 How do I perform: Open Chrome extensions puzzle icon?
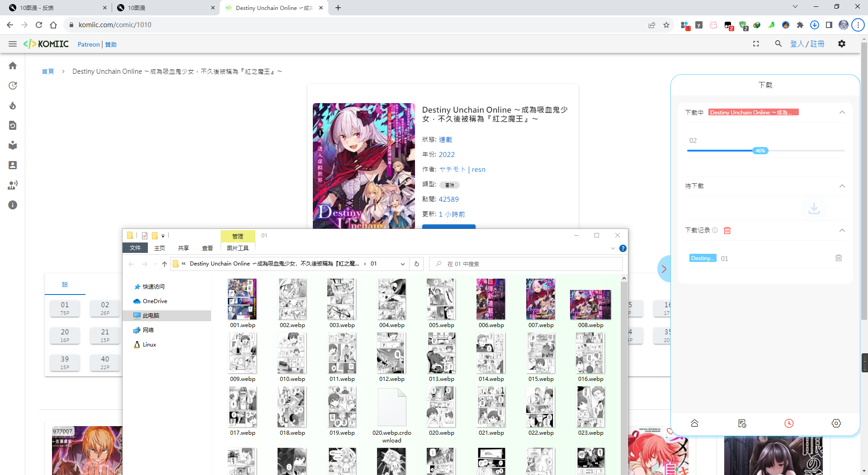[800, 25]
